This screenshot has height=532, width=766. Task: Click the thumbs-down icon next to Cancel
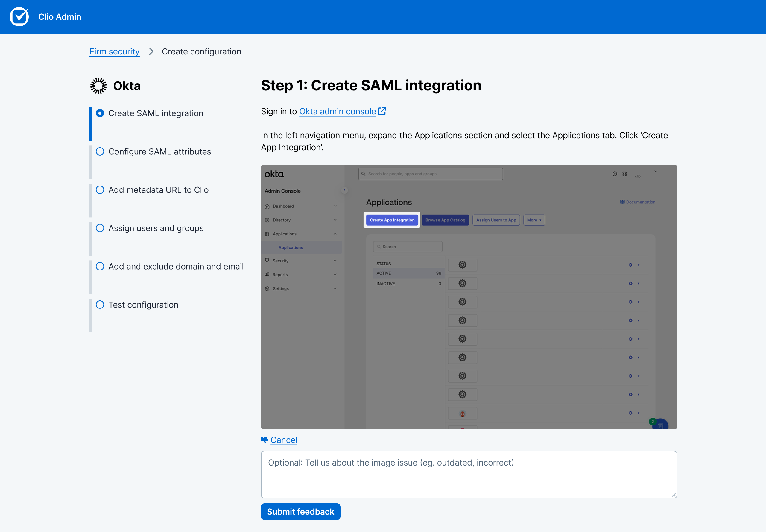coord(264,440)
